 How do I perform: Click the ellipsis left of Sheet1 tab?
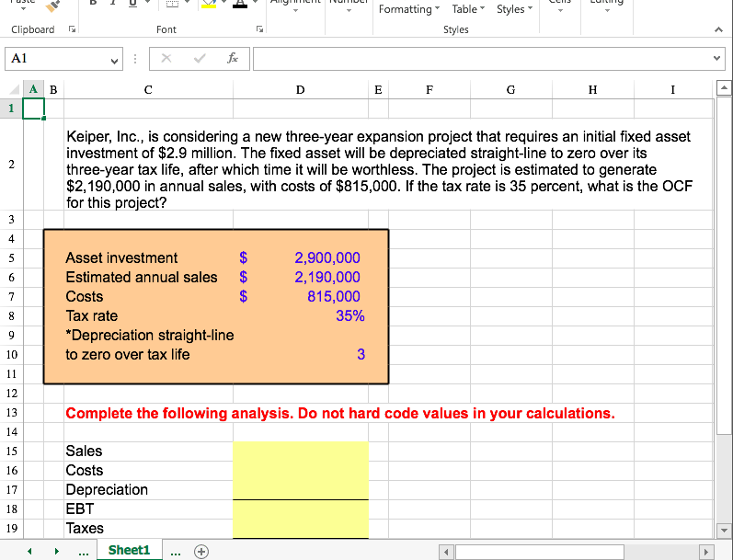pyautogui.click(x=83, y=553)
